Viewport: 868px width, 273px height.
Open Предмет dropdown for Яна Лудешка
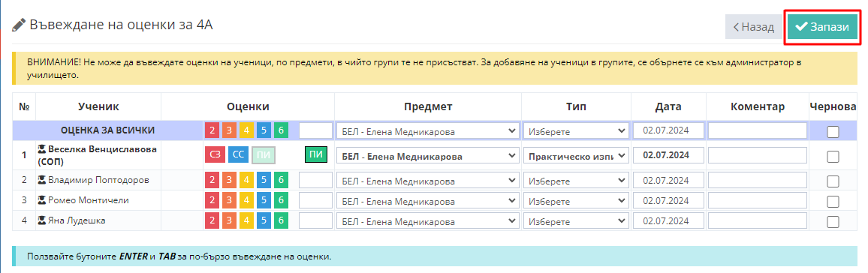[428, 221]
